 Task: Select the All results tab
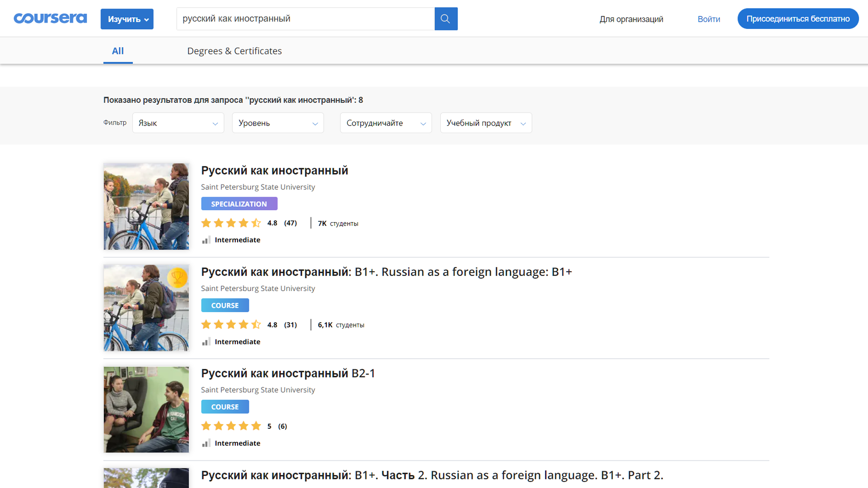[x=118, y=50]
